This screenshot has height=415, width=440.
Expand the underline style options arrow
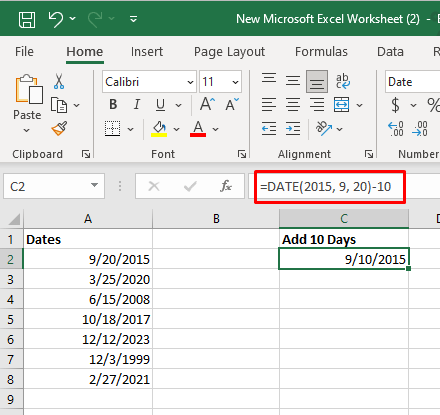pos(179,105)
